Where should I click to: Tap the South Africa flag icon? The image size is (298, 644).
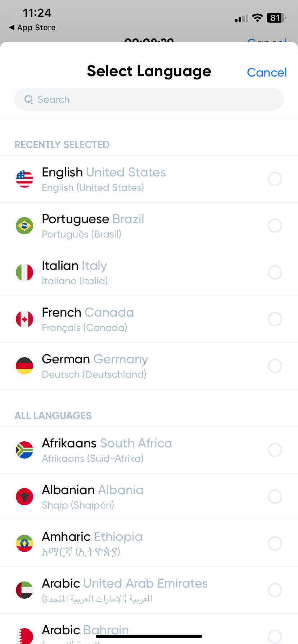24,450
